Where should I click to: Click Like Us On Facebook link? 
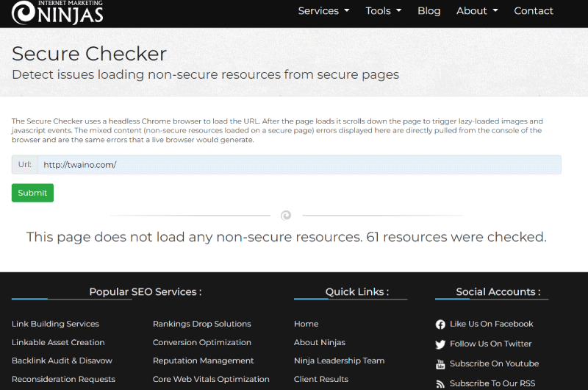tap(491, 324)
